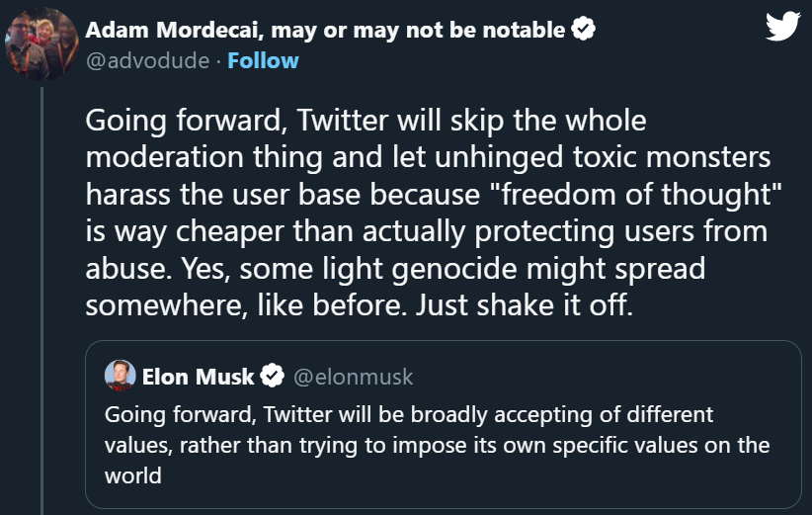Click the "world" last line of quoted tweet
Viewport: 812px width, 515px height.
[132, 475]
